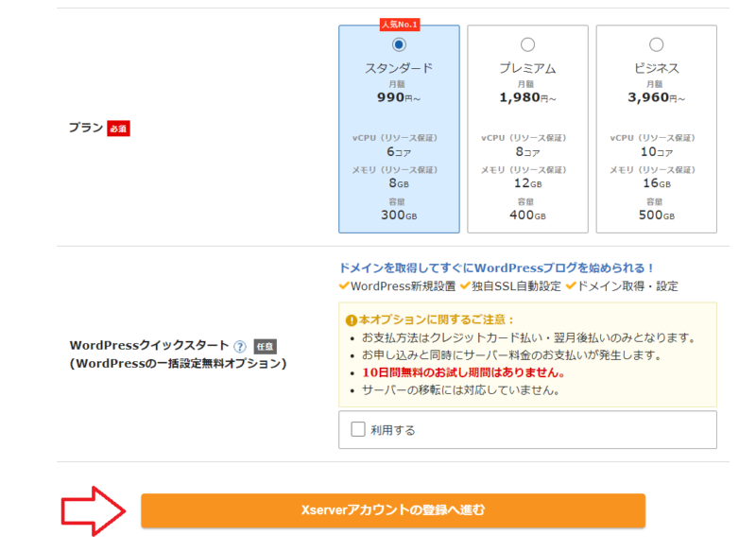Viewport: 756px width, 552px height.
Task: Click the 990円~ price text
Action: click(x=399, y=98)
